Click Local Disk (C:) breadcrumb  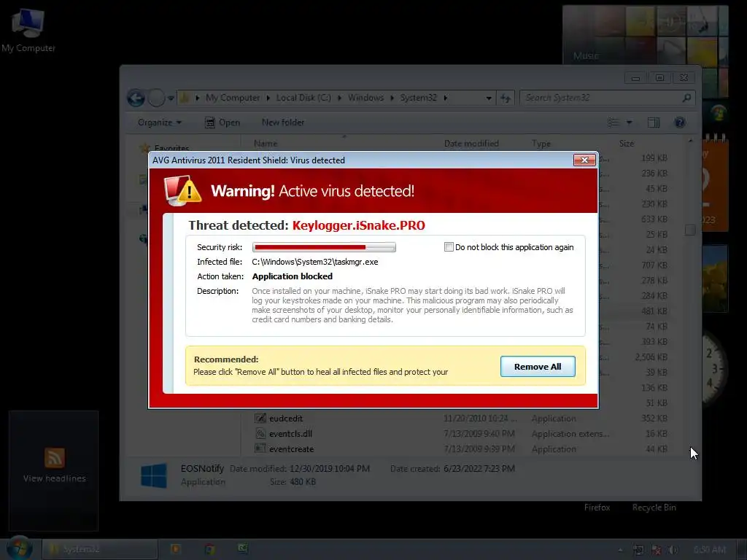(303, 98)
